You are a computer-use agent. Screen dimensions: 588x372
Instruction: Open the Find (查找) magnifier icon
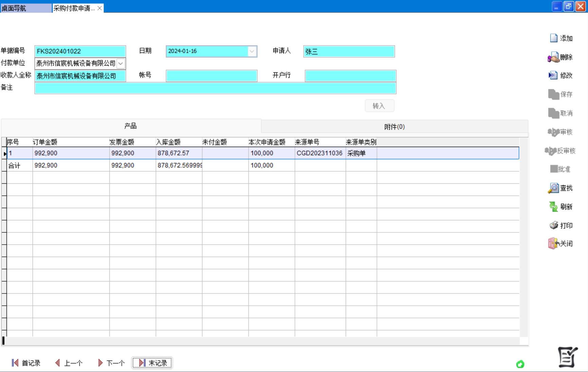pyautogui.click(x=553, y=188)
